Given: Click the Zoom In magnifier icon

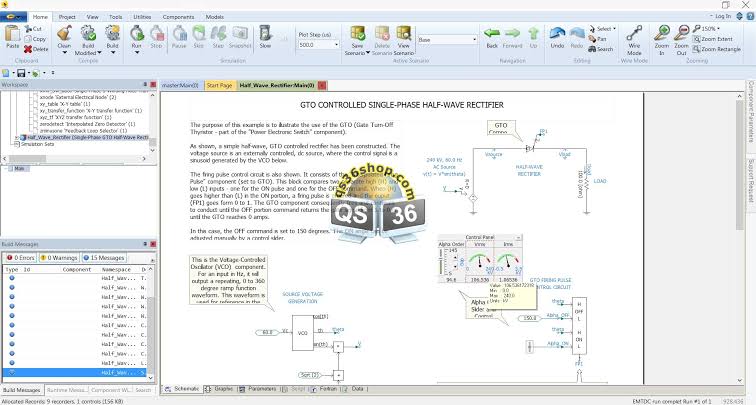Looking at the screenshot, I should (662, 33).
